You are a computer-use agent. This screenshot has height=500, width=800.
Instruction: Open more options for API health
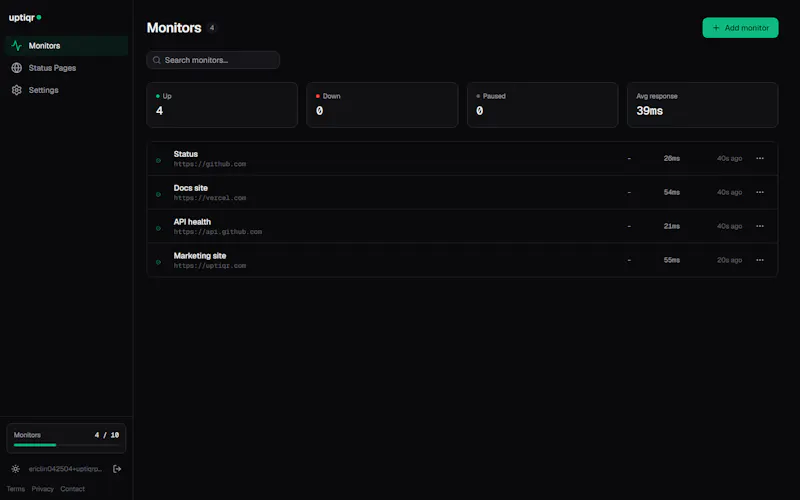pyautogui.click(x=760, y=226)
